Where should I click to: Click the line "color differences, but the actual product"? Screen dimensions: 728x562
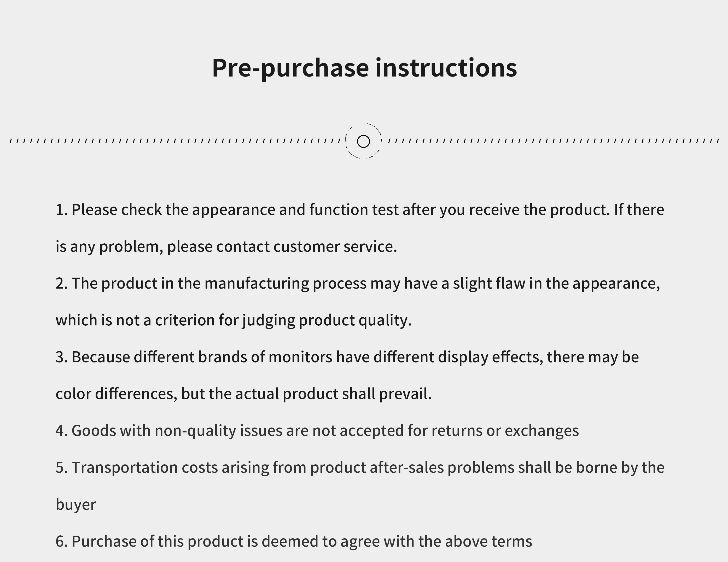tap(243, 394)
